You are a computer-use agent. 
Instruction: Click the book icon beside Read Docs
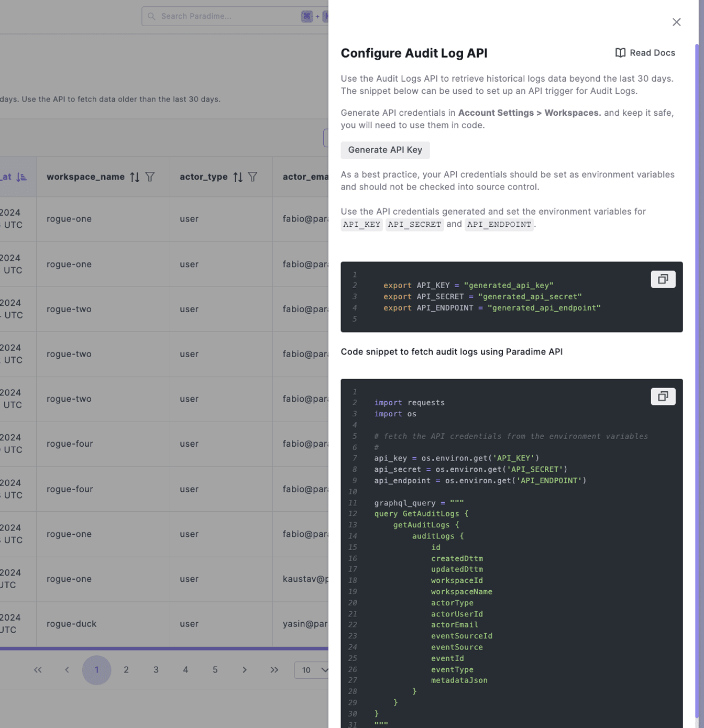pos(620,53)
